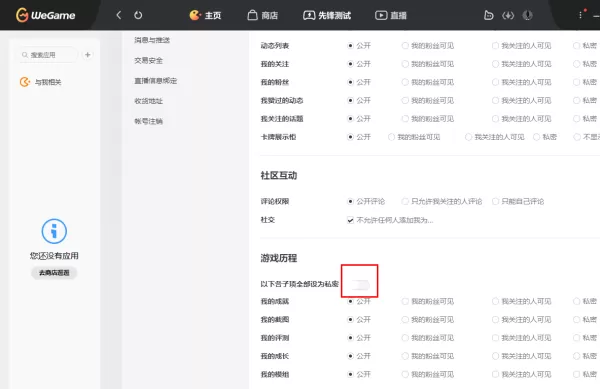Select 公开评论 for 评论权限
600x389 pixels.
tap(350, 201)
